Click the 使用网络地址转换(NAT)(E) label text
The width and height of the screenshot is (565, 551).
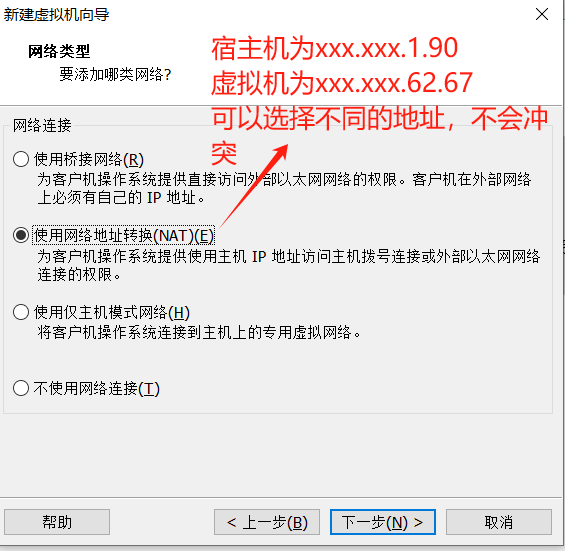pos(124,236)
